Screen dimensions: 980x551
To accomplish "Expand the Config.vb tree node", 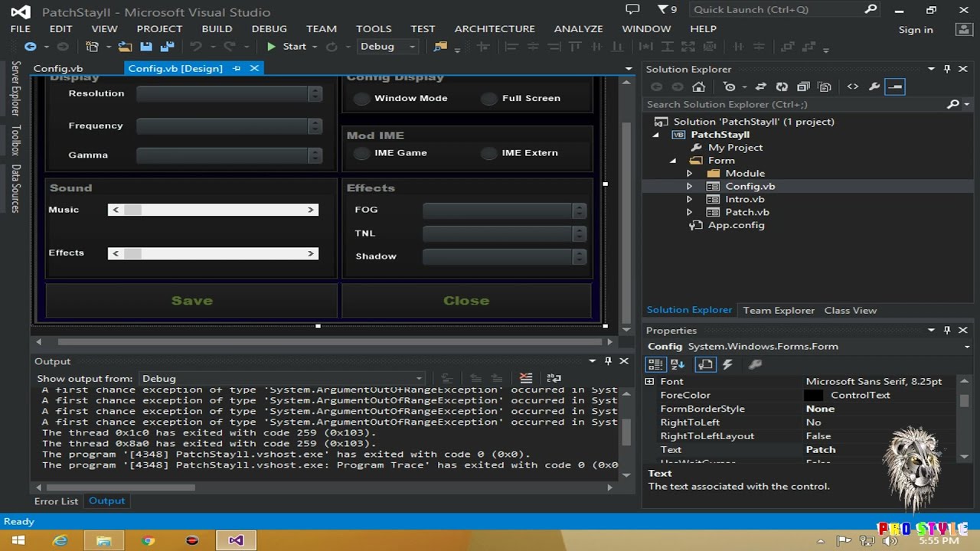I will [689, 187].
